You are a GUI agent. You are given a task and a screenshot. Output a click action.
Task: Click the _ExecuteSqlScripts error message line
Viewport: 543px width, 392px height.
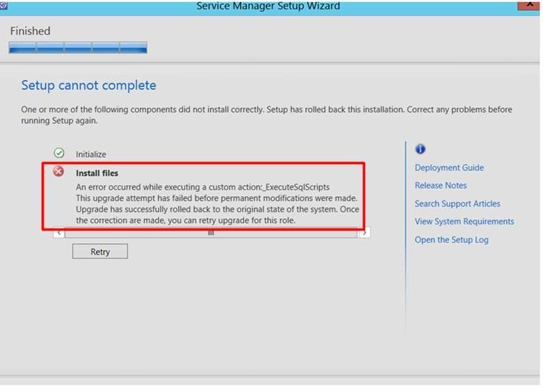202,187
